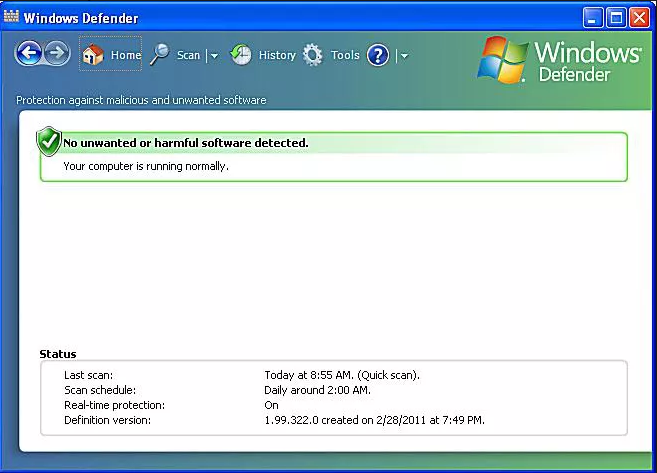Click the real-time protection 'On' value
The width and height of the screenshot is (657, 473).
(x=272, y=405)
